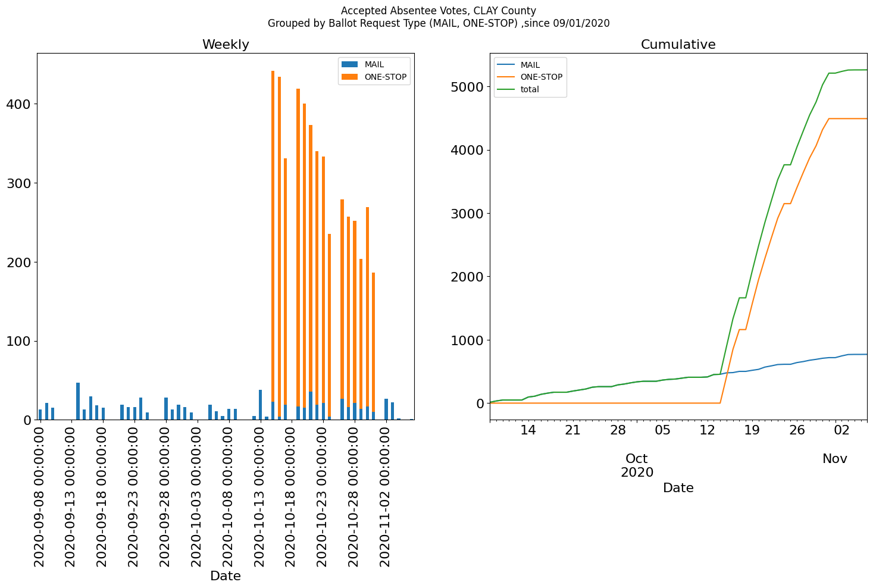Click the 'Weekly' chart title
Screen dimensions: 873x588
pyautogui.click(x=226, y=45)
